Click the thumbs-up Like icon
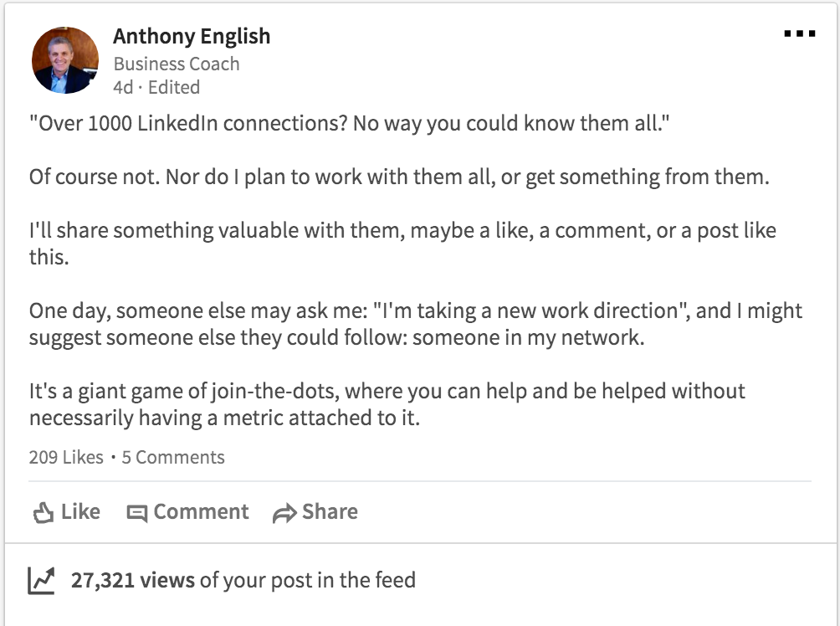This screenshot has width=840, height=626. coord(43,512)
